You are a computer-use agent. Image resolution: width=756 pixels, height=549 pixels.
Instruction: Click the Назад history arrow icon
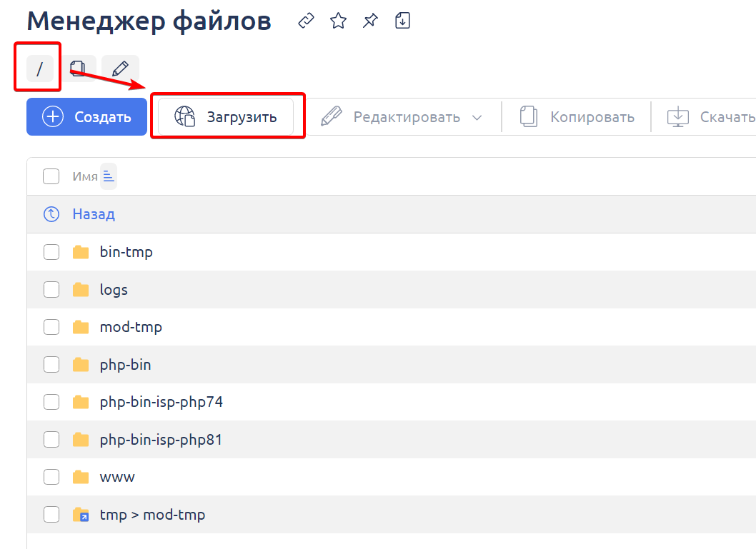pyautogui.click(x=50, y=213)
